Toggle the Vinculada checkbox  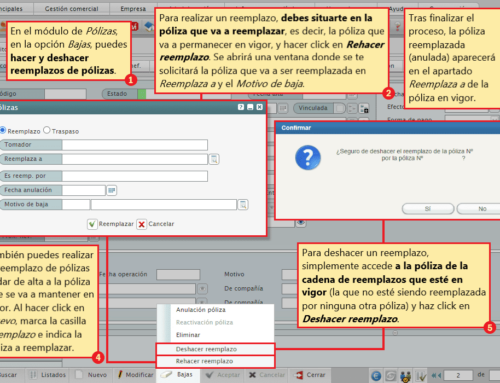point(339,108)
